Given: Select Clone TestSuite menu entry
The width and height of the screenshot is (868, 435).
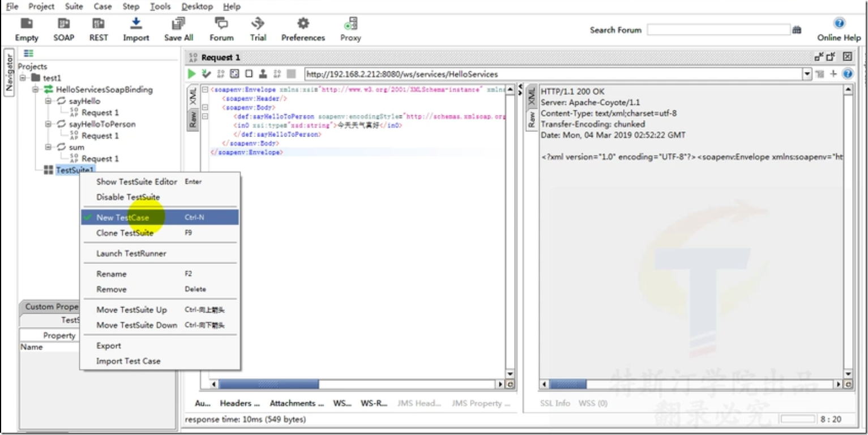Looking at the screenshot, I should click(x=160, y=233).
